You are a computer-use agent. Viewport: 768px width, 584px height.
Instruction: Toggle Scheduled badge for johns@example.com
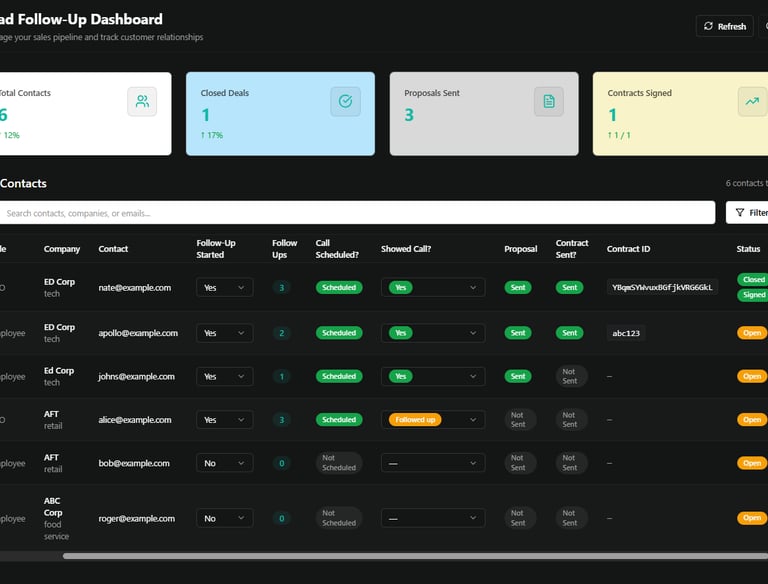[339, 376]
